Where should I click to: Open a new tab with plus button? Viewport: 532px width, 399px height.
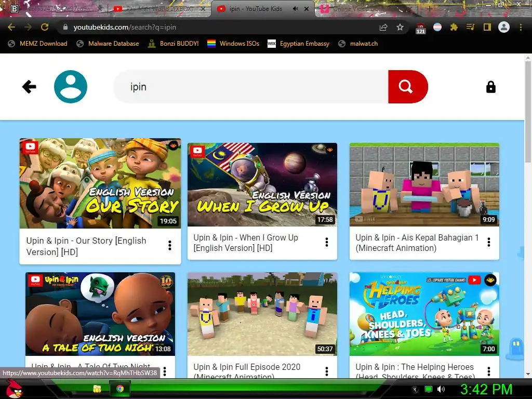click(430, 8)
